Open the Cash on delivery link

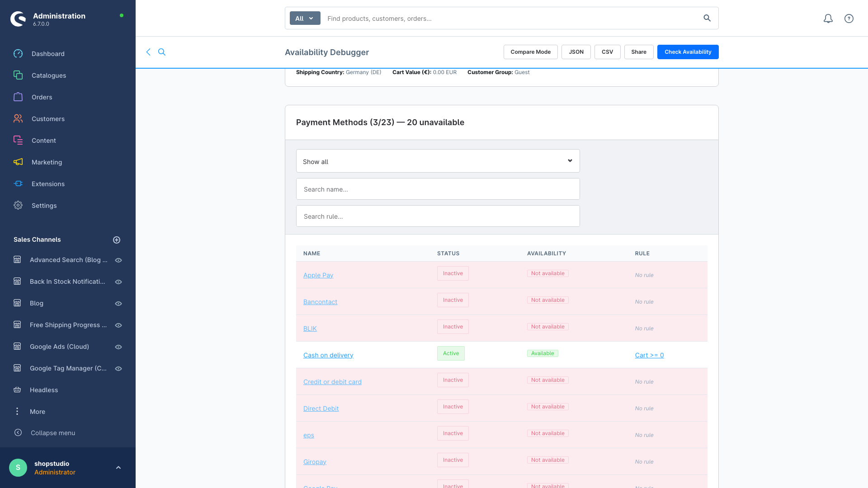(x=328, y=355)
